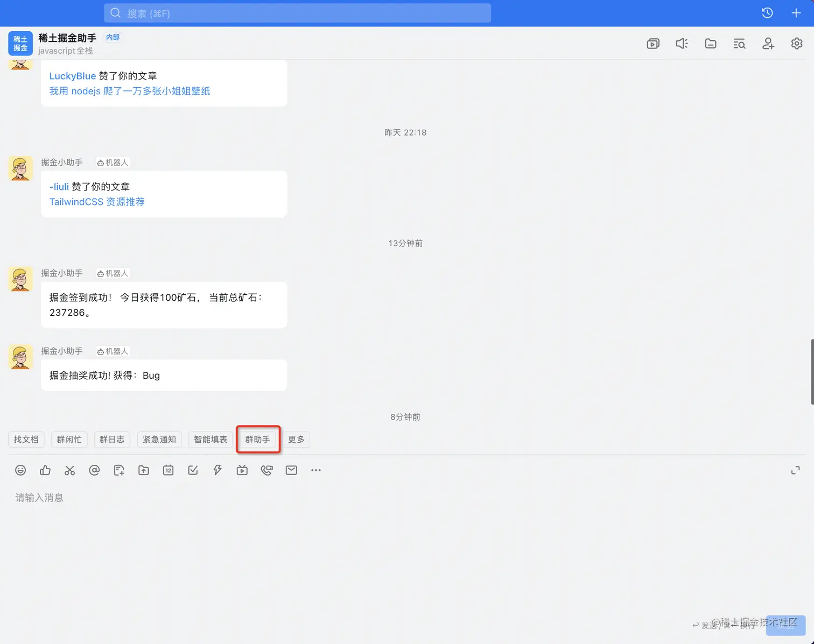Add a member to the group
The image size is (814, 644).
768,44
